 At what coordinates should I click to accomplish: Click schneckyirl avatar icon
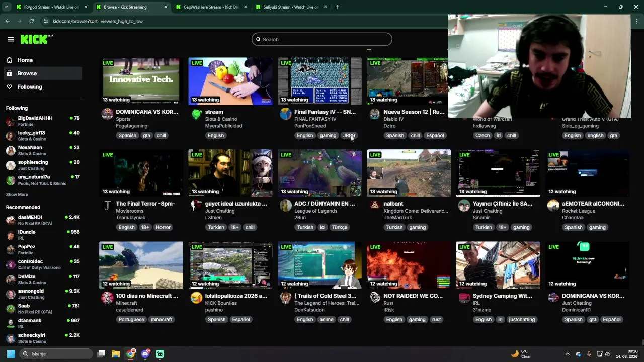click(x=11, y=338)
